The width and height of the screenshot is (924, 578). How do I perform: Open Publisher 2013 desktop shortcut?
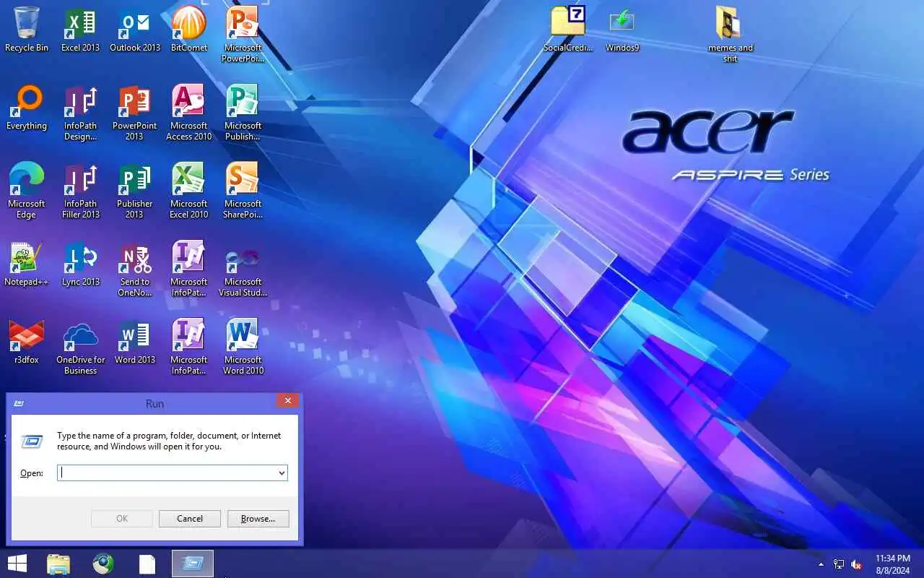[x=135, y=190]
